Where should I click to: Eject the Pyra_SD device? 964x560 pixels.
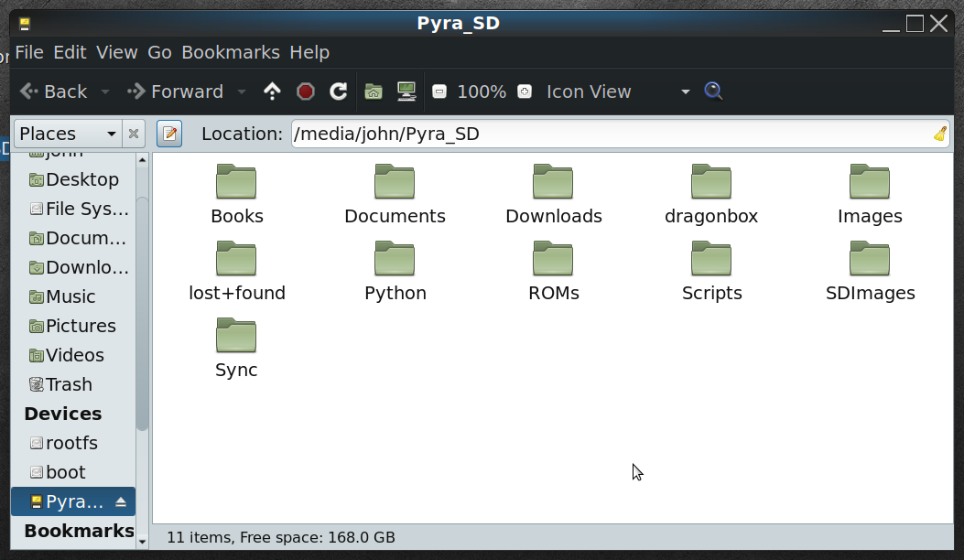121,502
